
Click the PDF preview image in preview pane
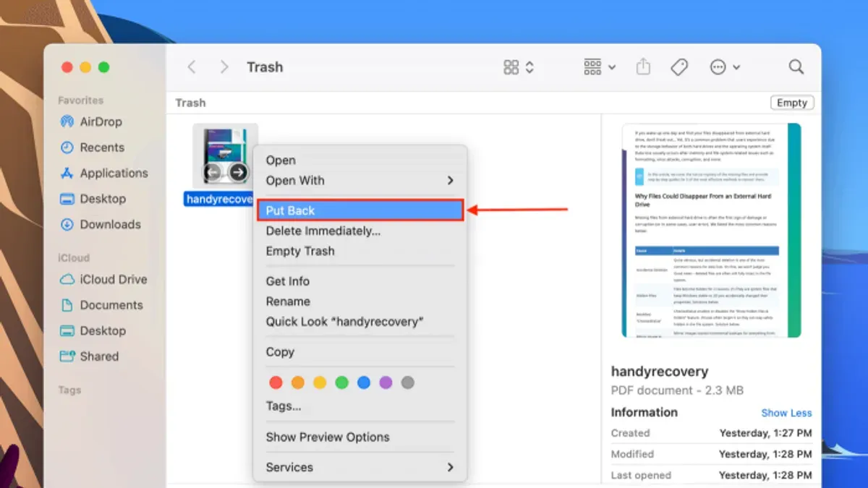[711, 231]
